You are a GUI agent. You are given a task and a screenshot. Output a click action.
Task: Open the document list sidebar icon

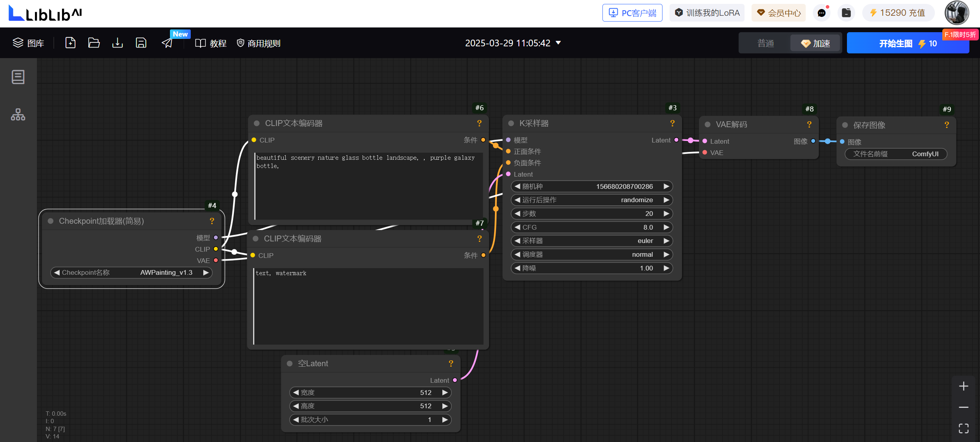(x=18, y=77)
